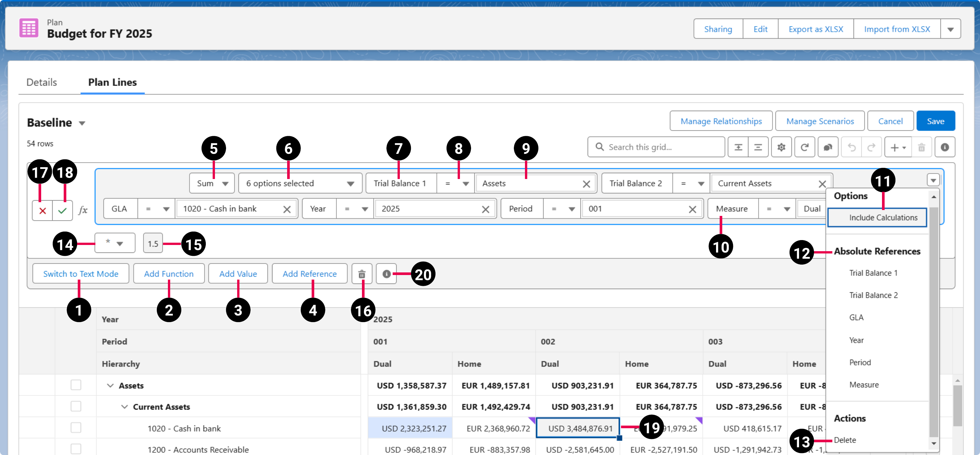Delete the formula using the trash icon

[x=361, y=273]
